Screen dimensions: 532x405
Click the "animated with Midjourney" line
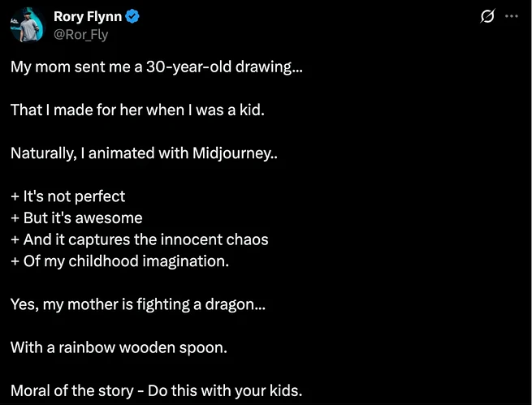(x=144, y=152)
